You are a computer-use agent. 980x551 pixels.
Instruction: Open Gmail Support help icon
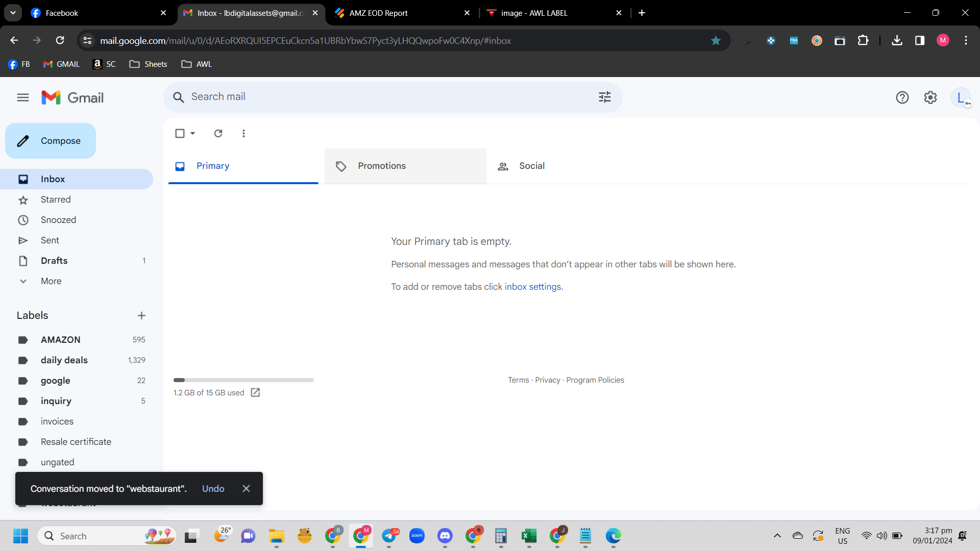[x=902, y=97]
